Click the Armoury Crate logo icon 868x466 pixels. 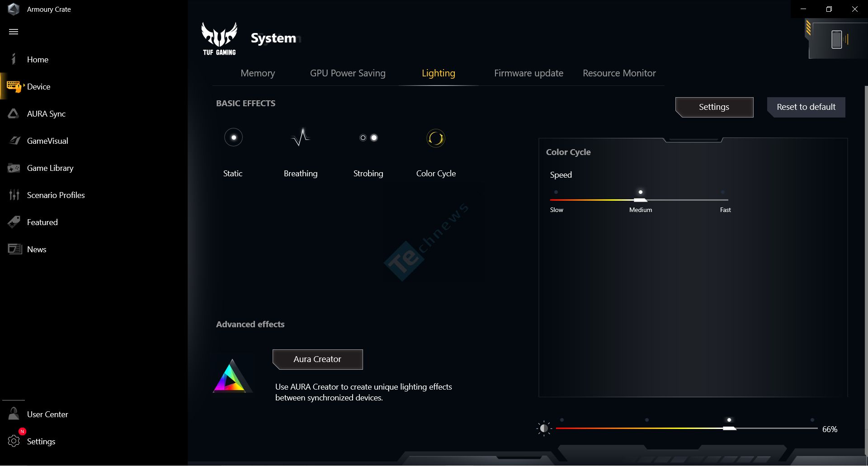pyautogui.click(x=14, y=9)
